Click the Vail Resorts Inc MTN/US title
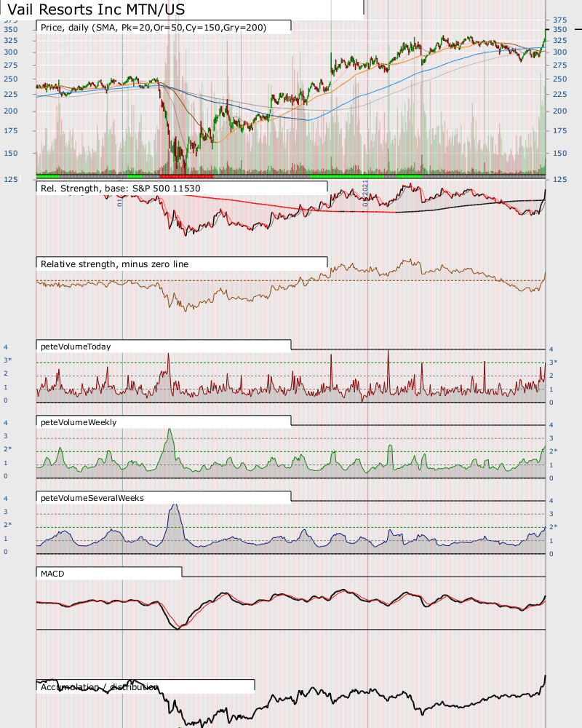The width and height of the screenshot is (582, 728). point(96,9)
